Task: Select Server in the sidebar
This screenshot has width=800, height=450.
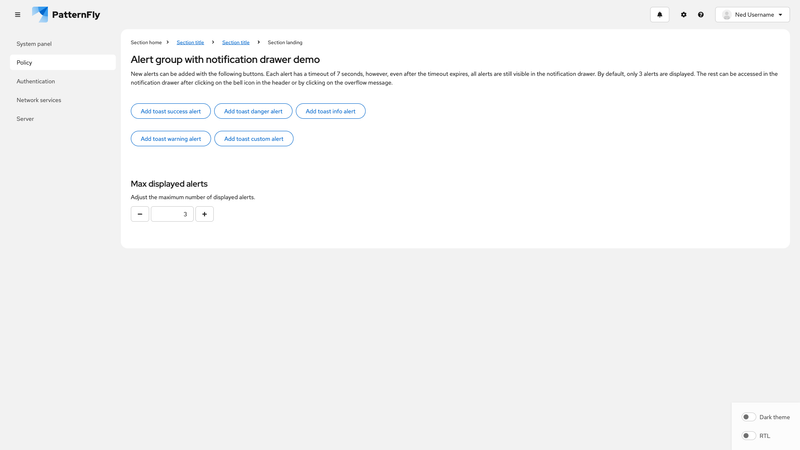Action: [25, 119]
